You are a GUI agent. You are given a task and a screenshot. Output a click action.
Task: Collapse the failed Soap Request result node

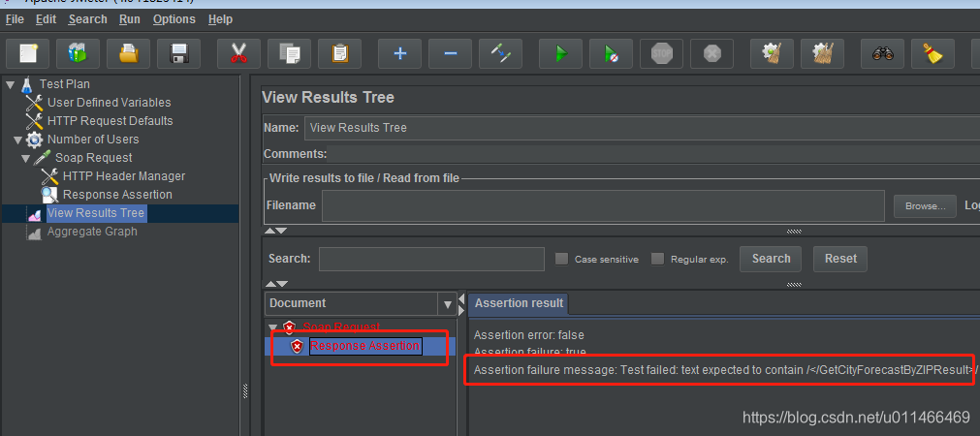point(272,327)
